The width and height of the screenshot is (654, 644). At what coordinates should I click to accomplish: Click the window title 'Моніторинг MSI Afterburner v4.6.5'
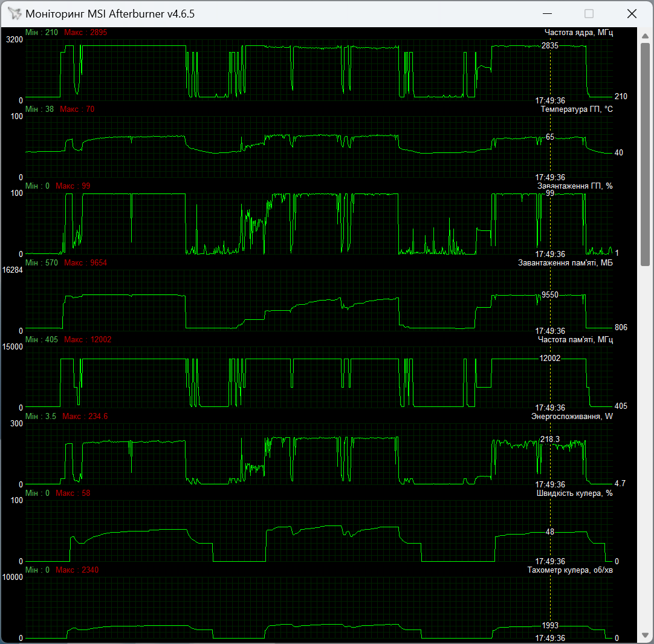tap(110, 14)
